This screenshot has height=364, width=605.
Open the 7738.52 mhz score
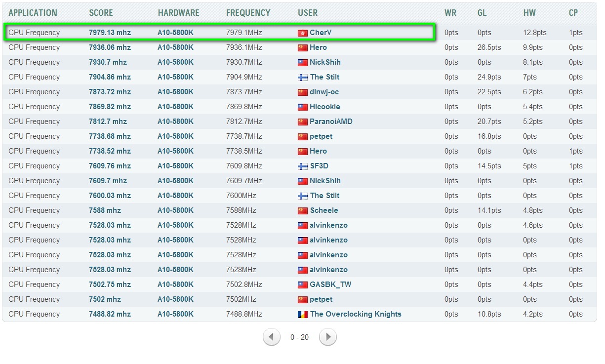tap(110, 151)
